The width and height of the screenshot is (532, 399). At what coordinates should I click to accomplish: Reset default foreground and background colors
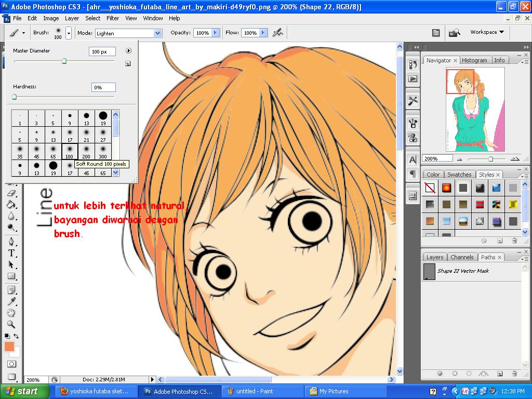point(7,336)
